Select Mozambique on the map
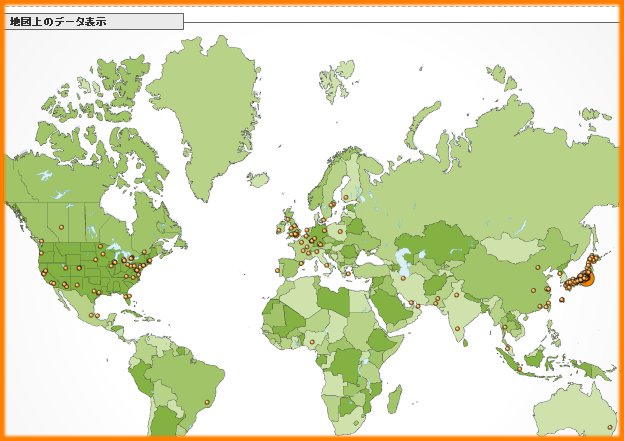Image resolution: width=624 pixels, height=441 pixels. (373, 396)
